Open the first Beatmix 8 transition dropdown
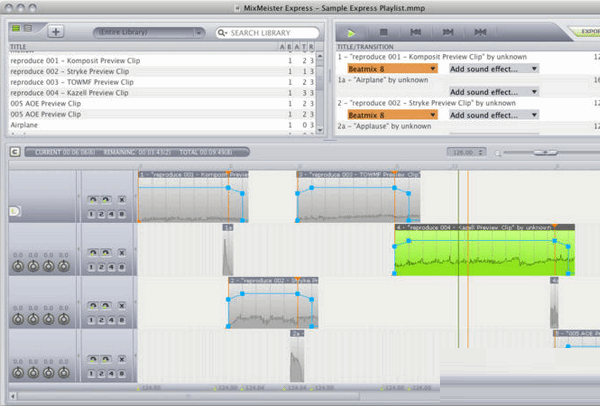 (x=391, y=69)
